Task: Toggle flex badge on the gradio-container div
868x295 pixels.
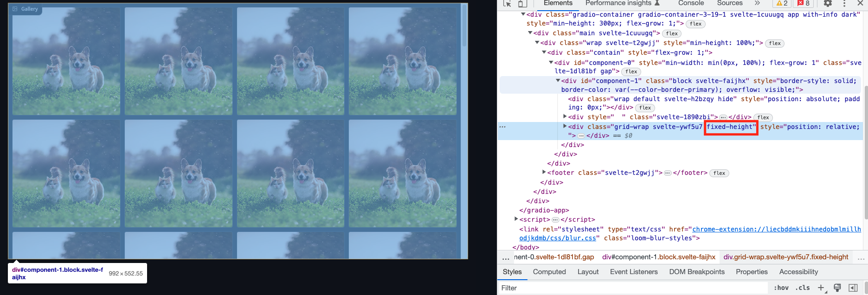Action: tap(695, 24)
